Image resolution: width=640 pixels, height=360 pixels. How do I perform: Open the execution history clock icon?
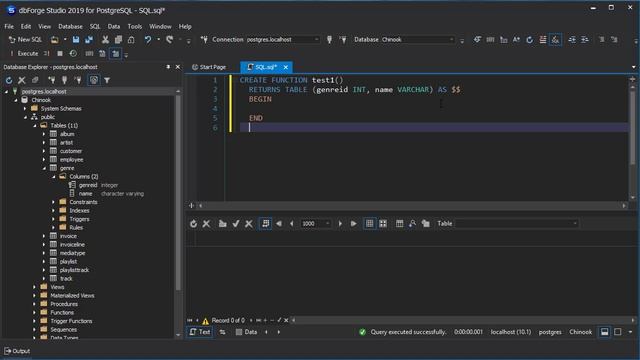point(73,53)
